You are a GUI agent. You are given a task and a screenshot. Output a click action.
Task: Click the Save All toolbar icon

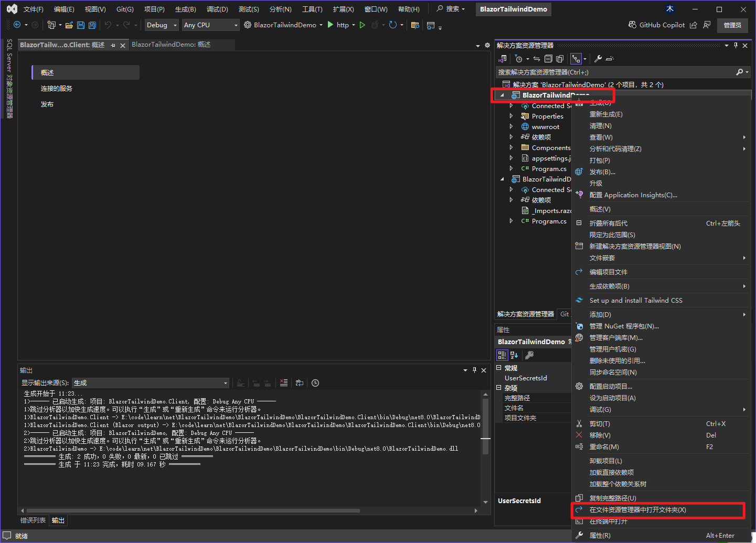coord(92,25)
